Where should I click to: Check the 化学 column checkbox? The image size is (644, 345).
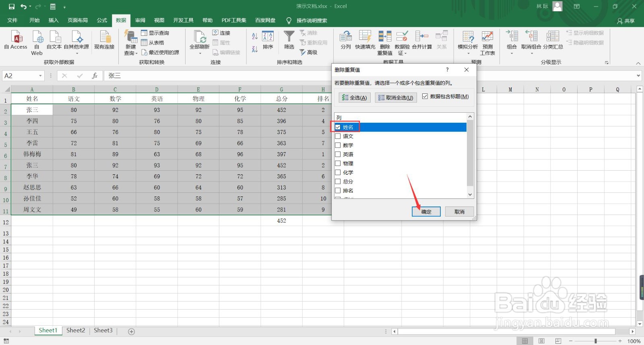coord(338,172)
